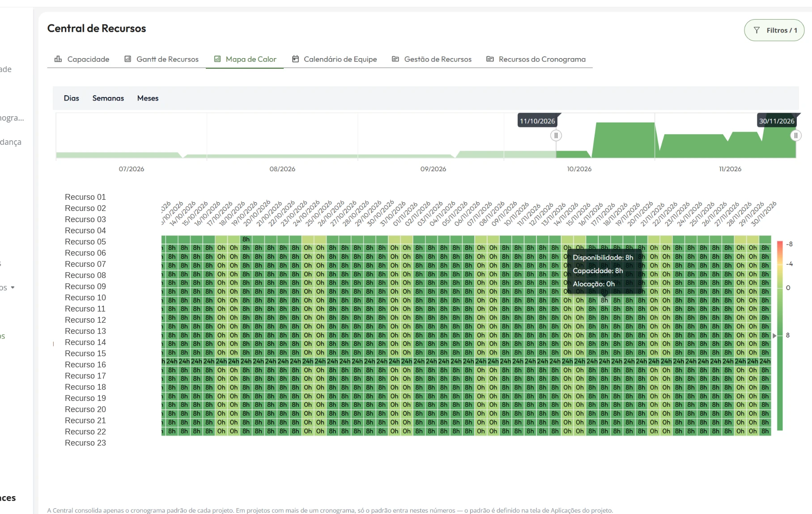Click the left range handle at 11/10/2026
Viewport: 812px width, 514px height.
pos(556,135)
